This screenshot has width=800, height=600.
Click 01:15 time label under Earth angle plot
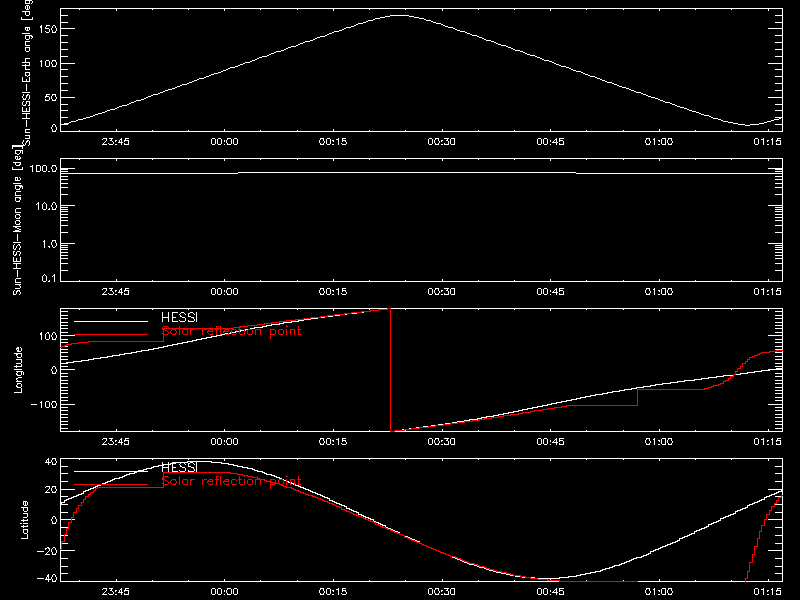point(767,142)
